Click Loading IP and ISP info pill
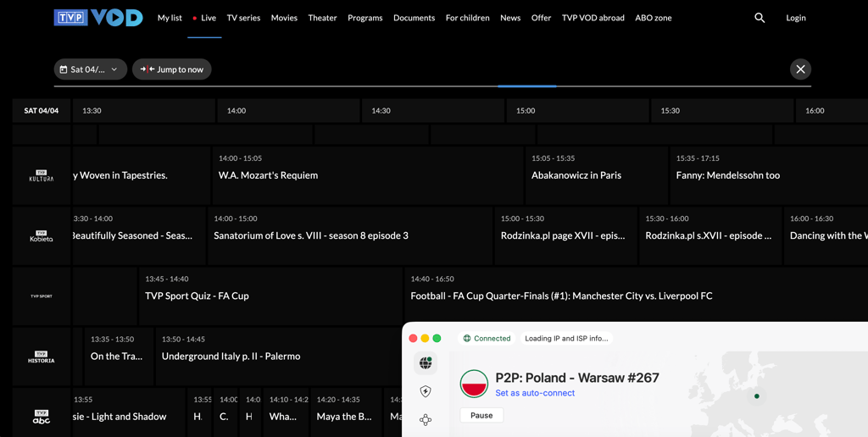Viewport: 868px width, 437px height. tap(566, 339)
